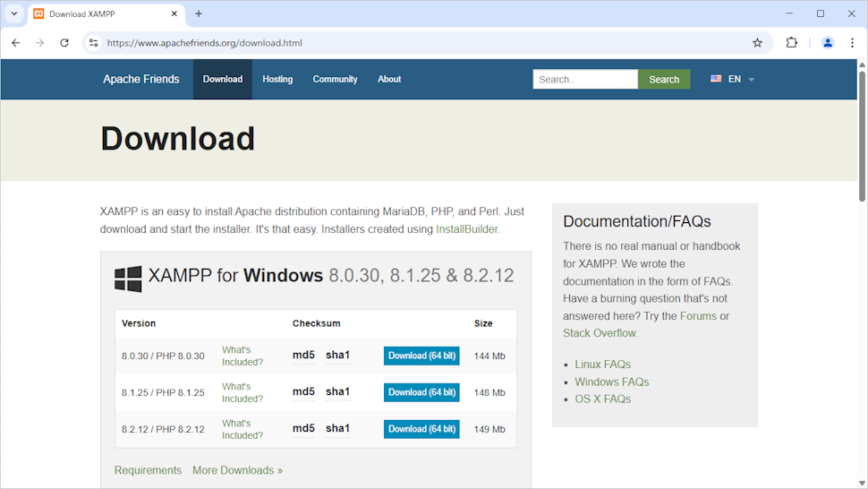The image size is (868, 489).
Task: Open the Stack Overflow link
Action: (x=600, y=333)
